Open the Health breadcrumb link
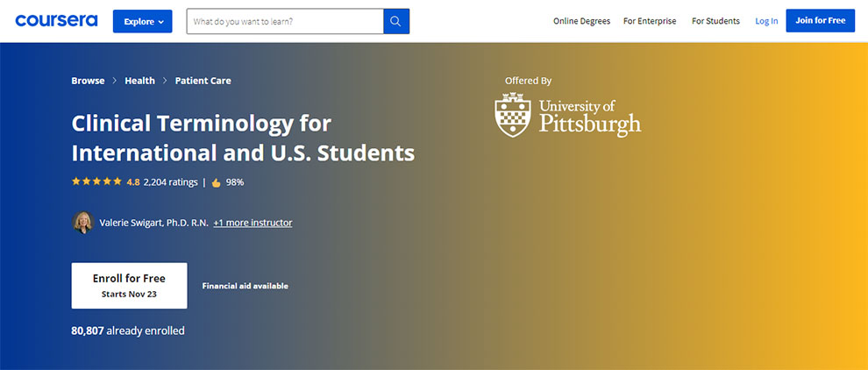Image resolution: width=868 pixels, height=370 pixels. 139,81
